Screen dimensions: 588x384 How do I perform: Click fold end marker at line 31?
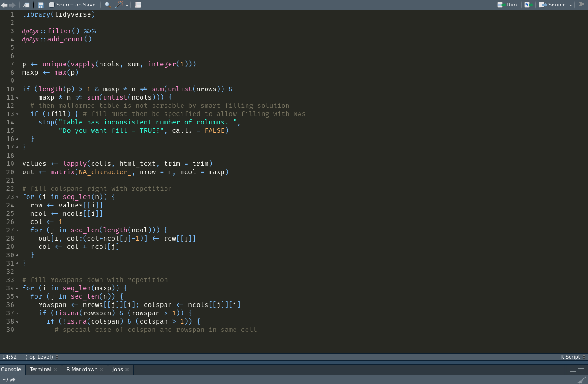18,263
